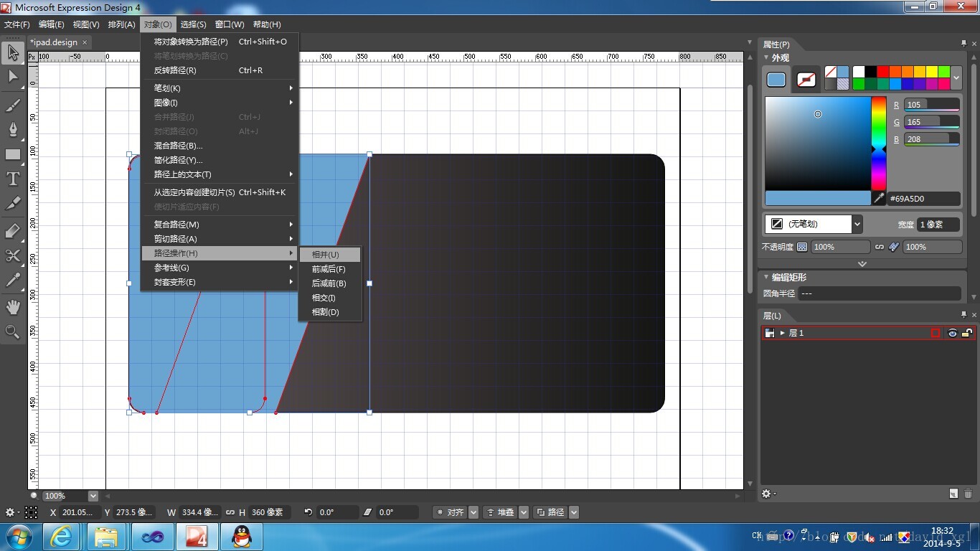Click the 堆叠 stack button
980x551 pixels.
coord(501,512)
